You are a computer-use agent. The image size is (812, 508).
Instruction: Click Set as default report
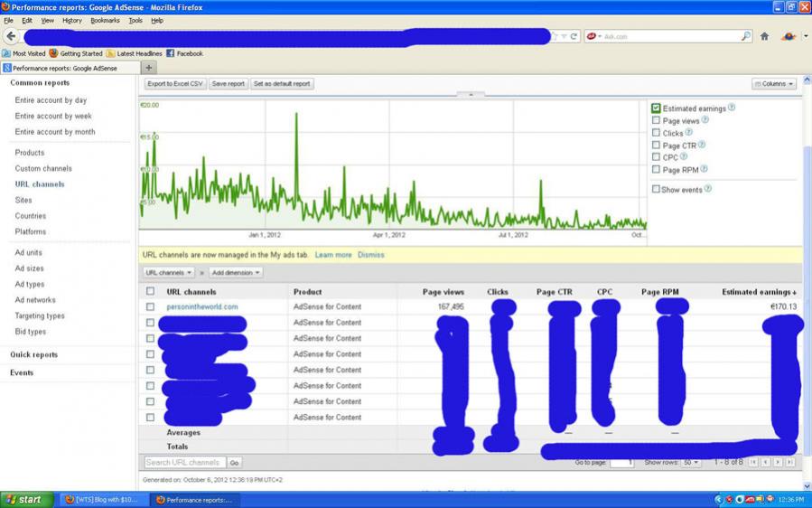coord(282,84)
